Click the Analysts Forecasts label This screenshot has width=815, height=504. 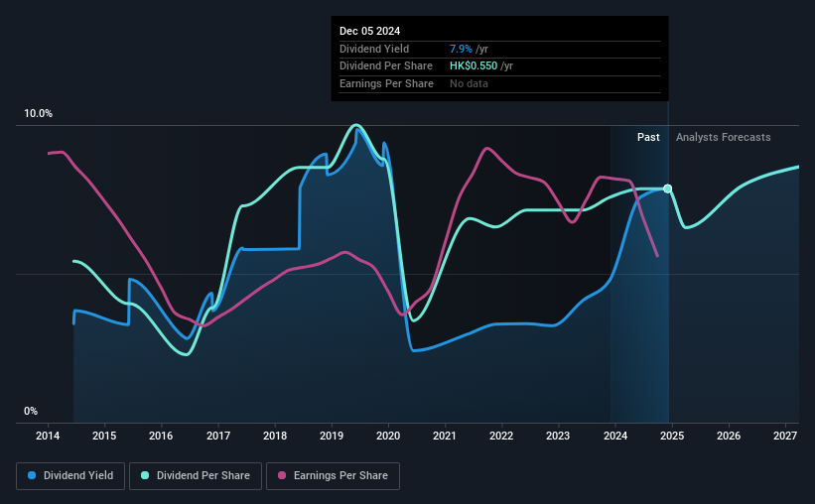point(723,137)
